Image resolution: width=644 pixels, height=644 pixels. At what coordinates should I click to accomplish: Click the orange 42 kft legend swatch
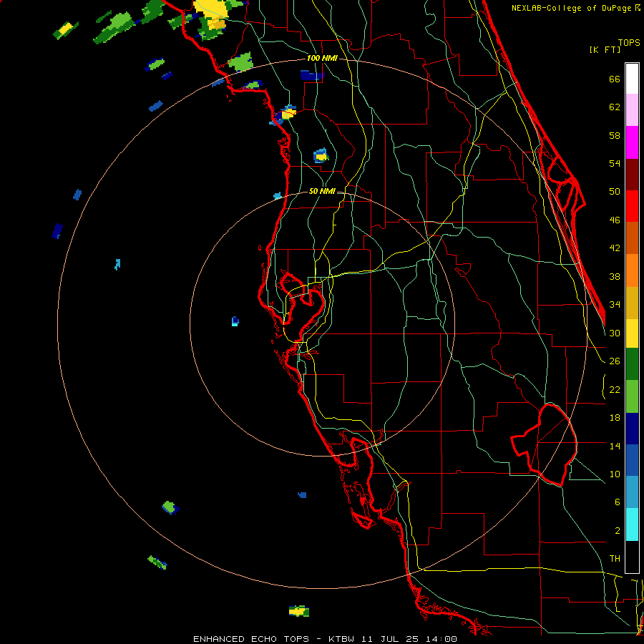pyautogui.click(x=632, y=270)
